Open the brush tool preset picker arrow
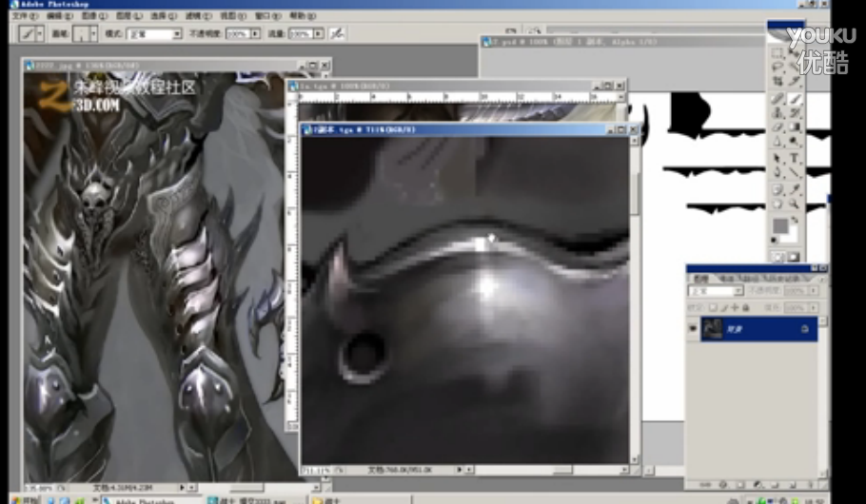Viewport: 866px width, 504px height. pyautogui.click(x=39, y=33)
